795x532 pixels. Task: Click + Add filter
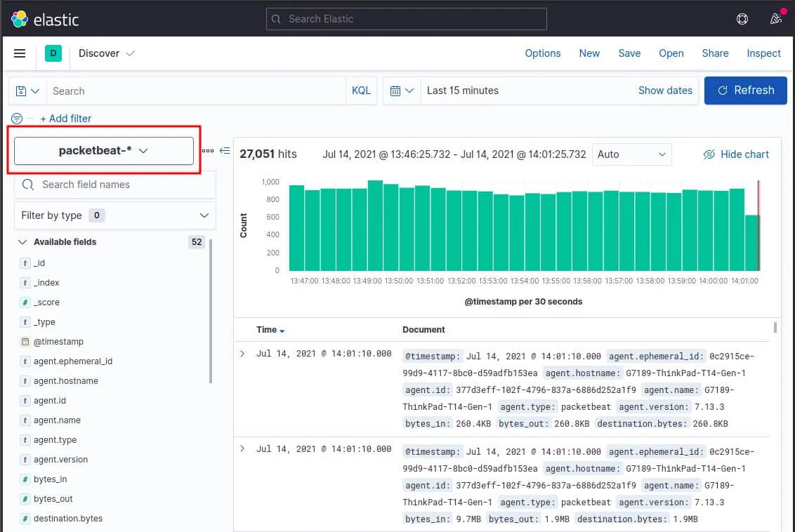(66, 119)
